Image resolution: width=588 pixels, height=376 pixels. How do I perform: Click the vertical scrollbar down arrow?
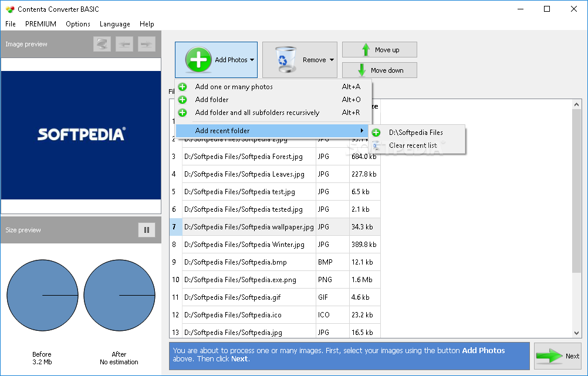click(x=576, y=333)
